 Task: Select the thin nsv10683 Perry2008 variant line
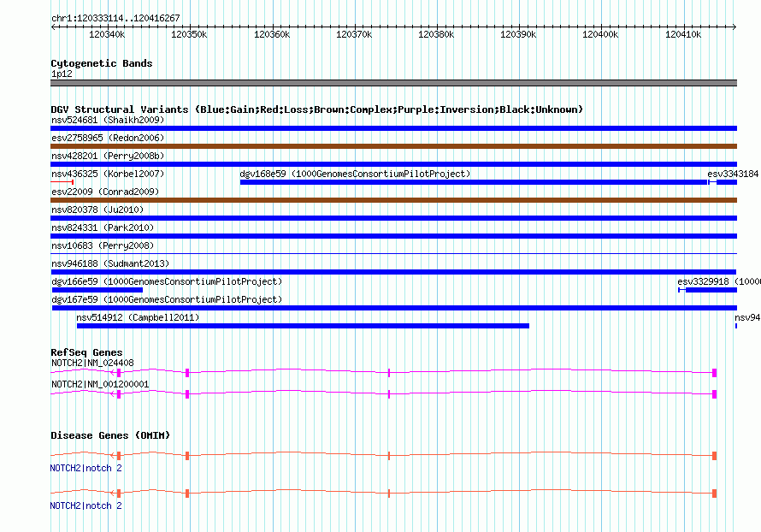pyautogui.click(x=393, y=254)
